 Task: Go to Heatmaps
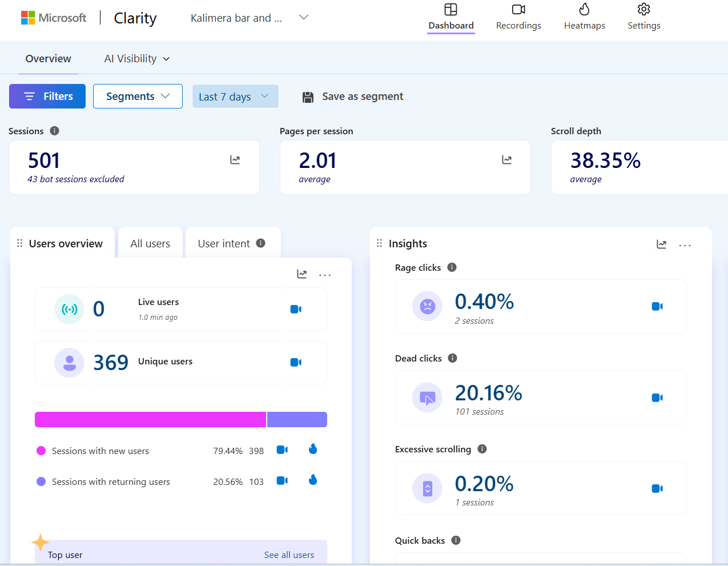click(x=585, y=17)
